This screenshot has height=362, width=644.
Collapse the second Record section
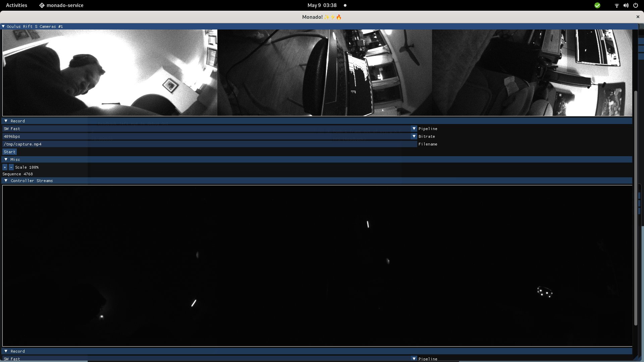[x=6, y=351]
